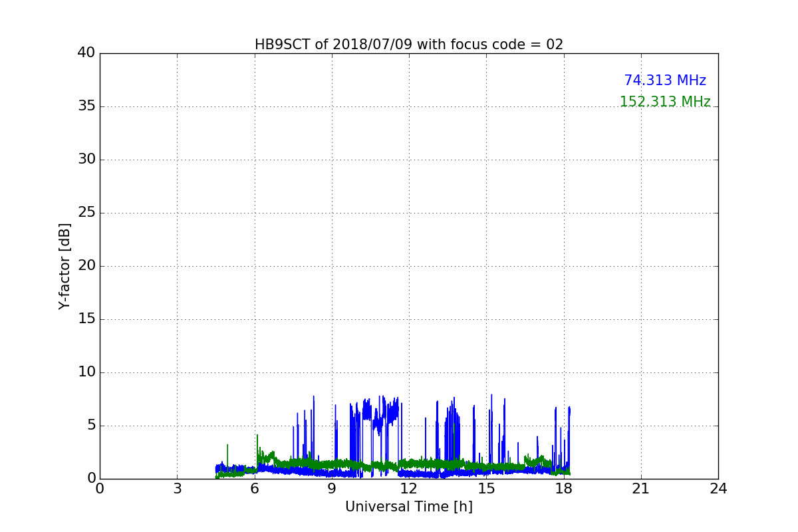
Task: Select the green 152.313 MHz legend label
Action: pos(665,102)
